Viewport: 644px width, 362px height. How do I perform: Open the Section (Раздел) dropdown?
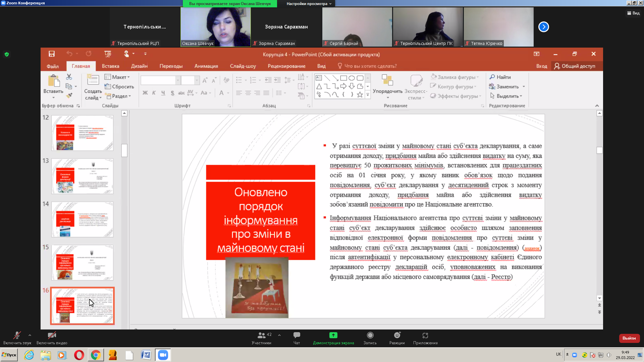click(118, 96)
